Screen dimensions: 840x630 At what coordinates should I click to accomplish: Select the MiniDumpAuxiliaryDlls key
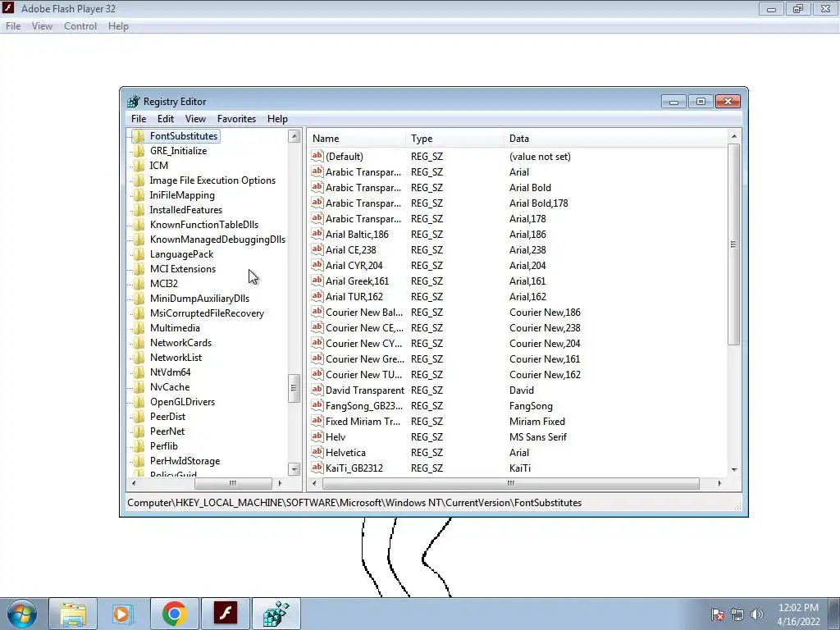click(x=200, y=299)
